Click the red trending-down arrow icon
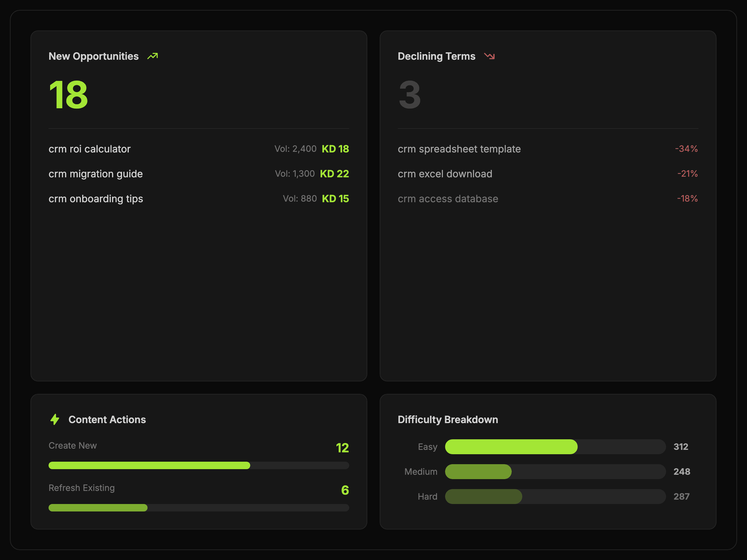747x560 pixels. (x=489, y=56)
